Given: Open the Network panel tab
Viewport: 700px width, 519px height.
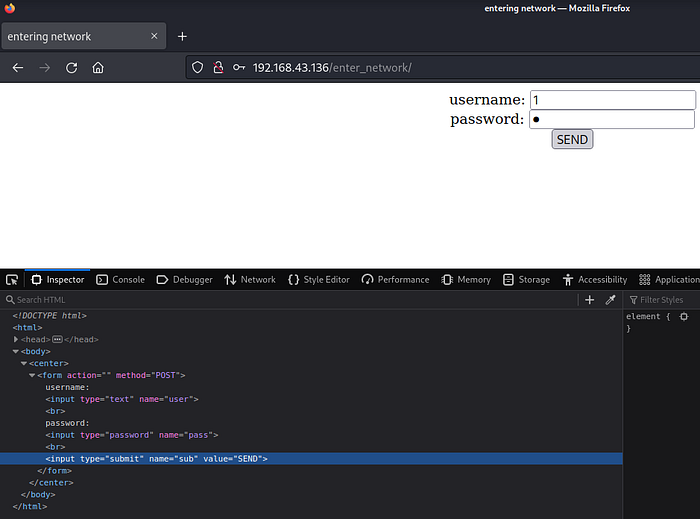Looking at the screenshot, I should [x=250, y=280].
